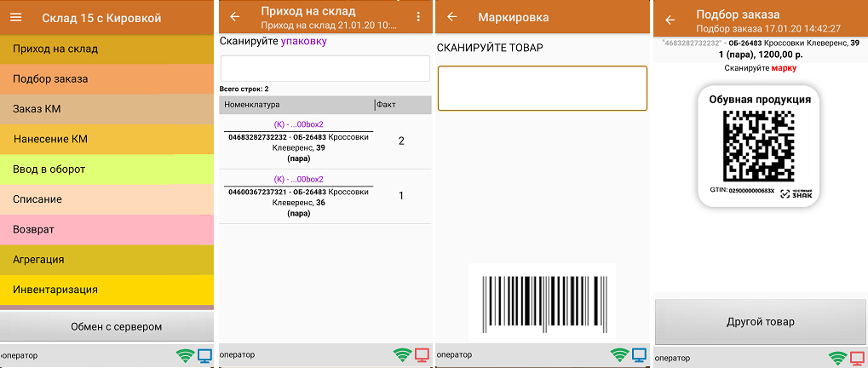Tap Wi-Fi icon in Маркировка screen

tap(619, 354)
